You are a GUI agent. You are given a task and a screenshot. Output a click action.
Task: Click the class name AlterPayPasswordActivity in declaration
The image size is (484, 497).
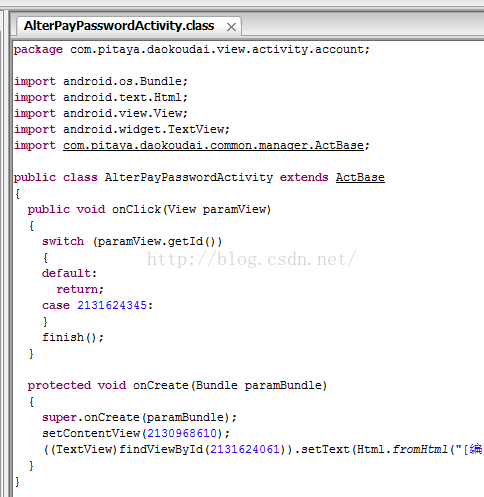pyautogui.click(x=189, y=177)
